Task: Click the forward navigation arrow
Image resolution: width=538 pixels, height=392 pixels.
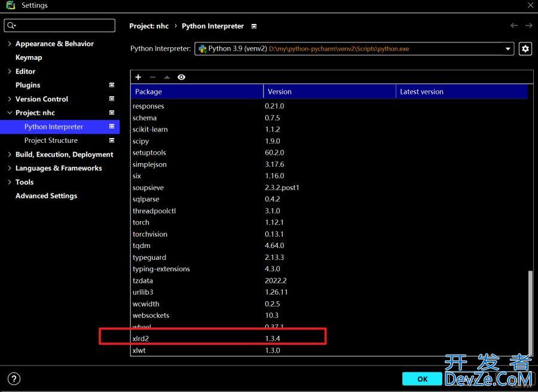Action: (529, 26)
